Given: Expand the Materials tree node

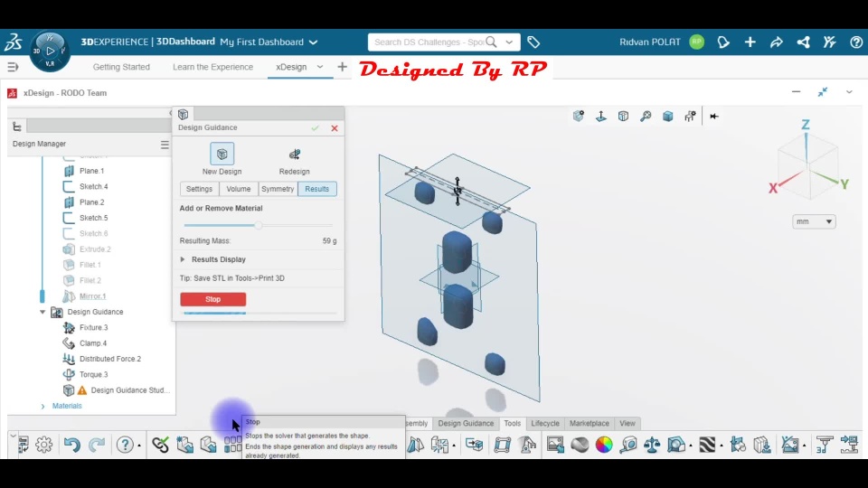Looking at the screenshot, I should coord(42,406).
